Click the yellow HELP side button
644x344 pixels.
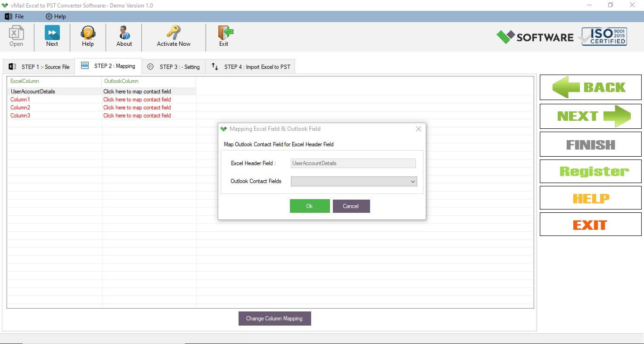coord(590,198)
